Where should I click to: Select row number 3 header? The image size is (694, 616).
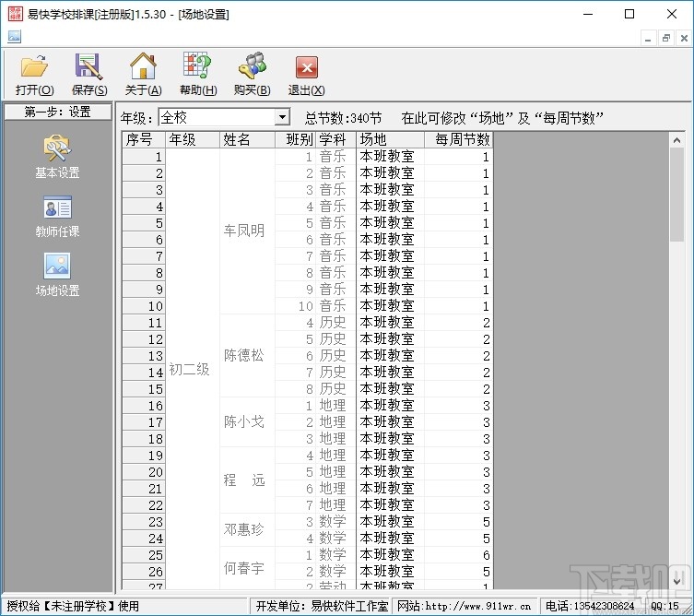144,190
